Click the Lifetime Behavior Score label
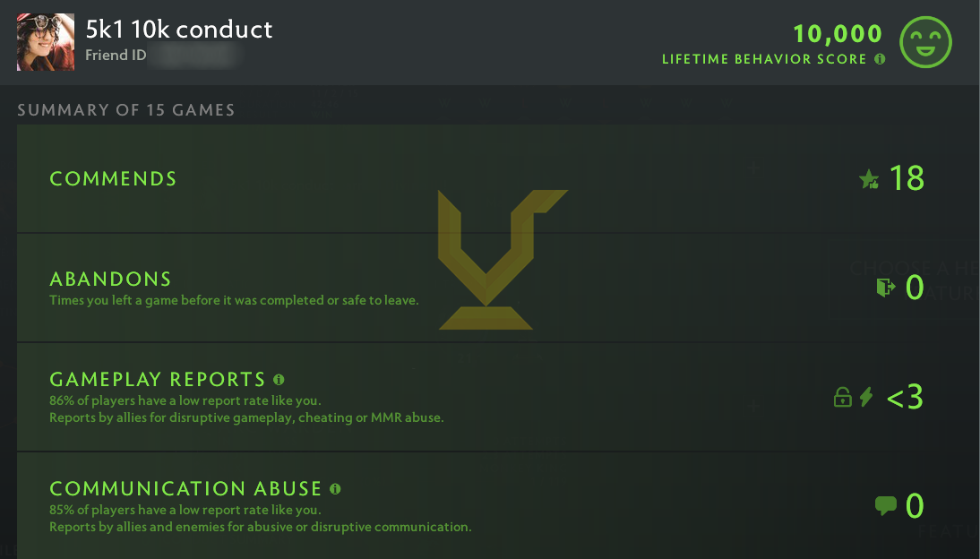 click(764, 59)
